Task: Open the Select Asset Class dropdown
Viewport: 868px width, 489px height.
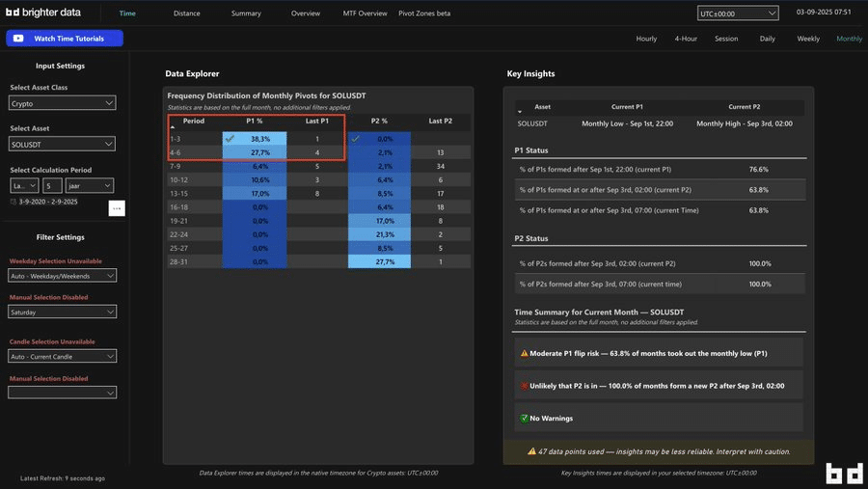Action: point(63,103)
